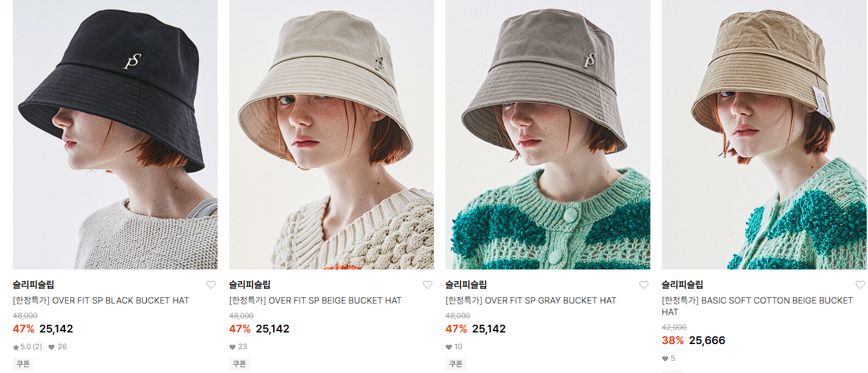The width and height of the screenshot is (868, 373).
Task: Click the 쿠폰 badge under black hat
Action: 23,364
